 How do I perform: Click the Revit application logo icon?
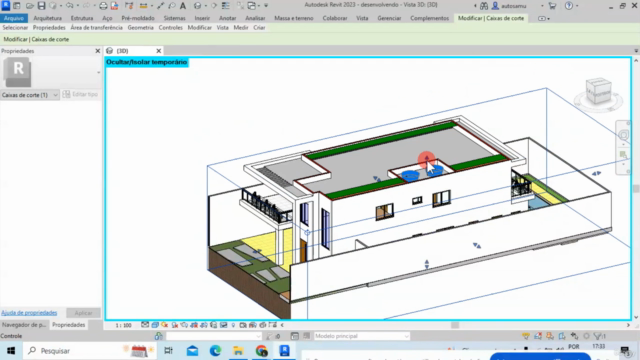[6, 5]
